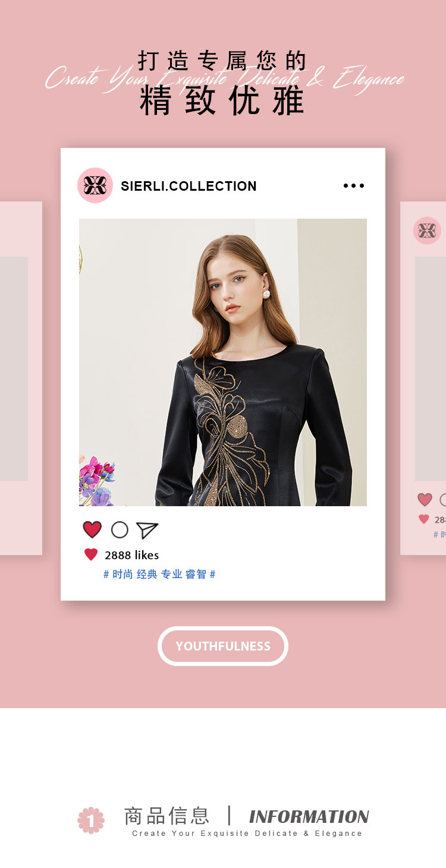Click the 精致优雅 headline text
Screen dimensions: 446x868
pos(222,100)
